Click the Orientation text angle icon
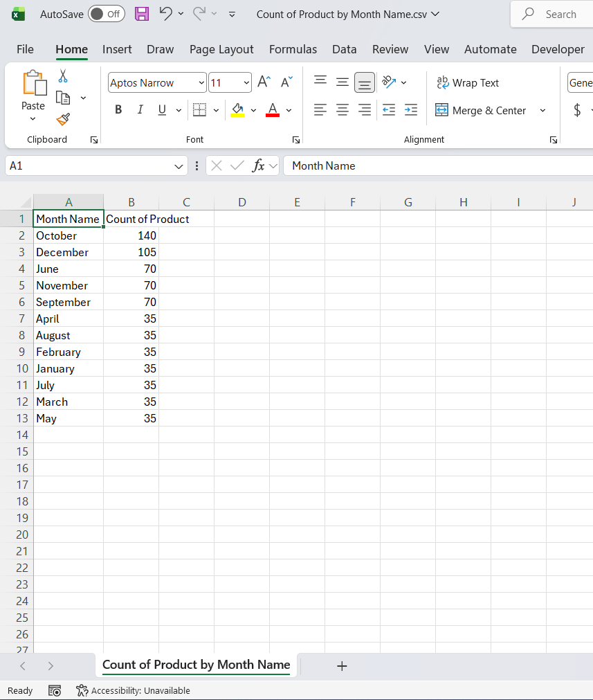The image size is (593, 700). point(389,82)
